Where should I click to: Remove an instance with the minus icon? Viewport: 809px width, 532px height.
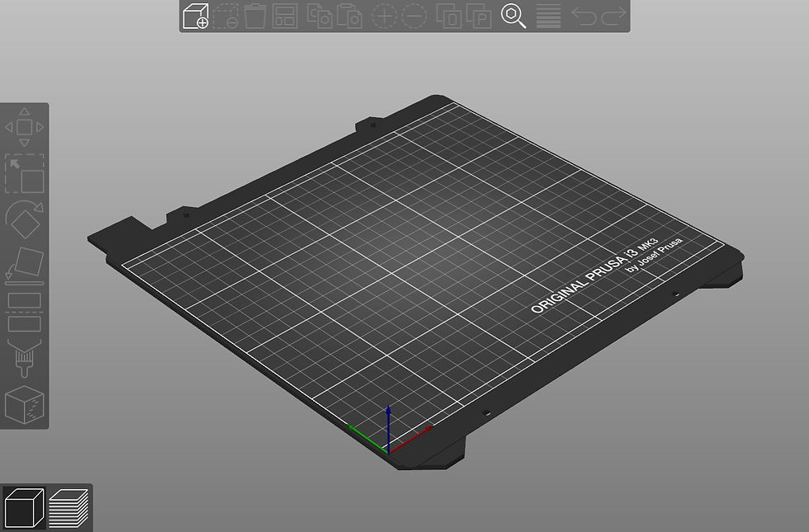coord(414,16)
